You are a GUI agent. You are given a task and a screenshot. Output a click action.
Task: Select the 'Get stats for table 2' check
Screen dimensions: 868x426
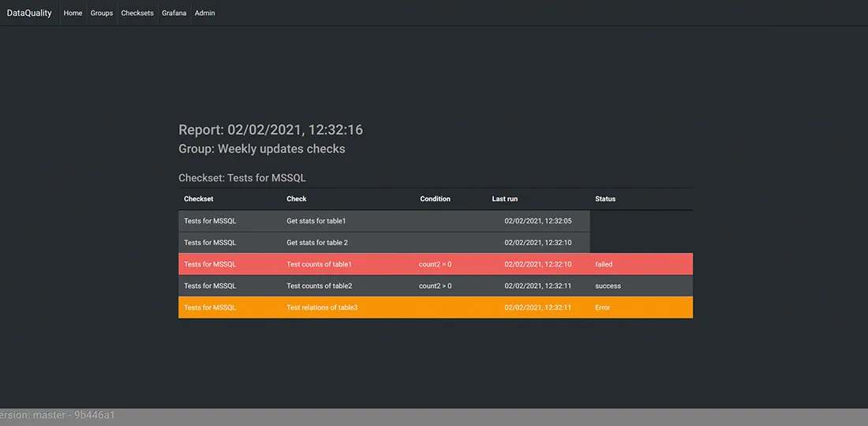317,242
